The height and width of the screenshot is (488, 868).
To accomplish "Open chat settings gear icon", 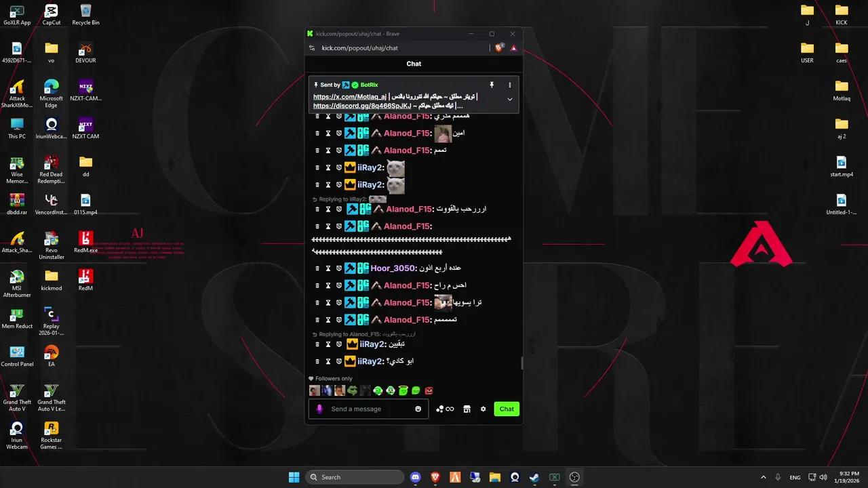I will click(484, 409).
